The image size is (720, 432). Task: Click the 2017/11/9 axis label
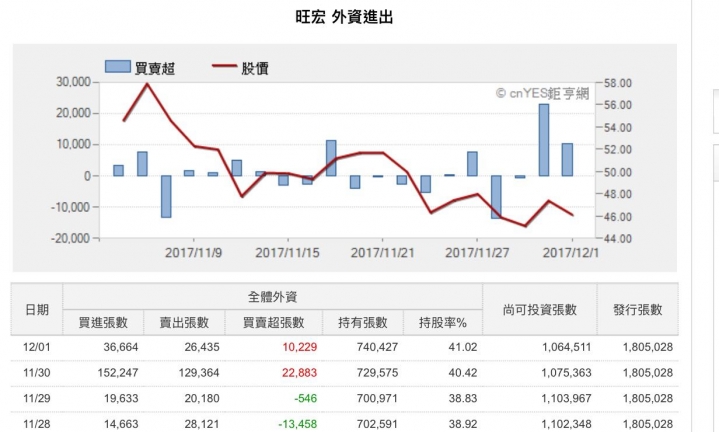click(x=193, y=253)
